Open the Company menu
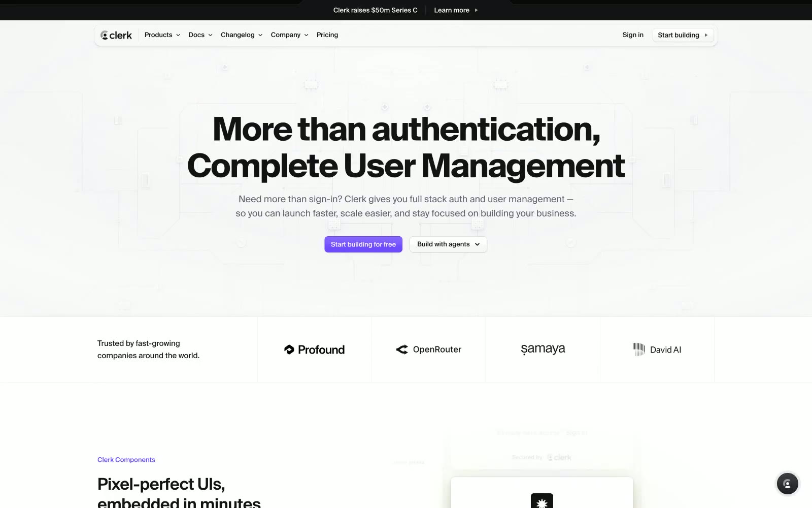The width and height of the screenshot is (812, 508). (x=289, y=35)
